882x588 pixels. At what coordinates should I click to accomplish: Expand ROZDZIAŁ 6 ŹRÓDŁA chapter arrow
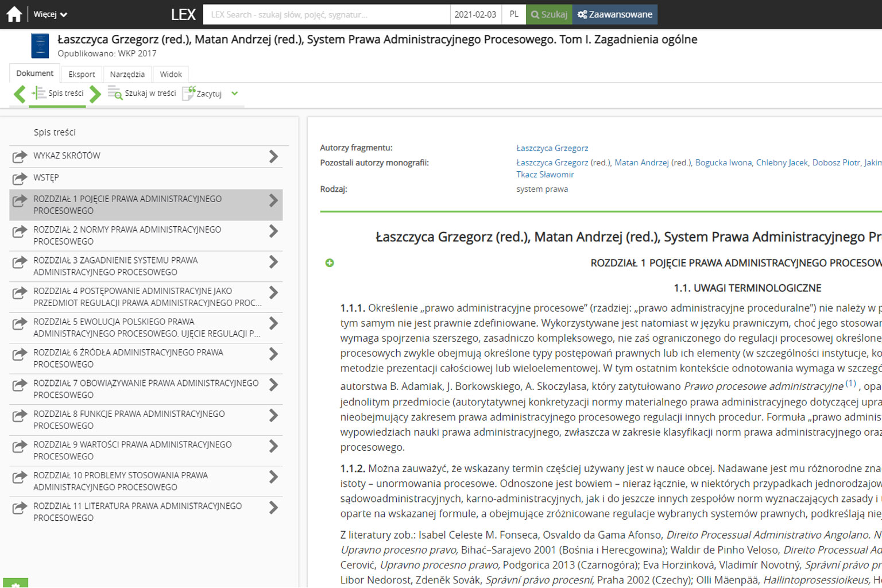[273, 354]
